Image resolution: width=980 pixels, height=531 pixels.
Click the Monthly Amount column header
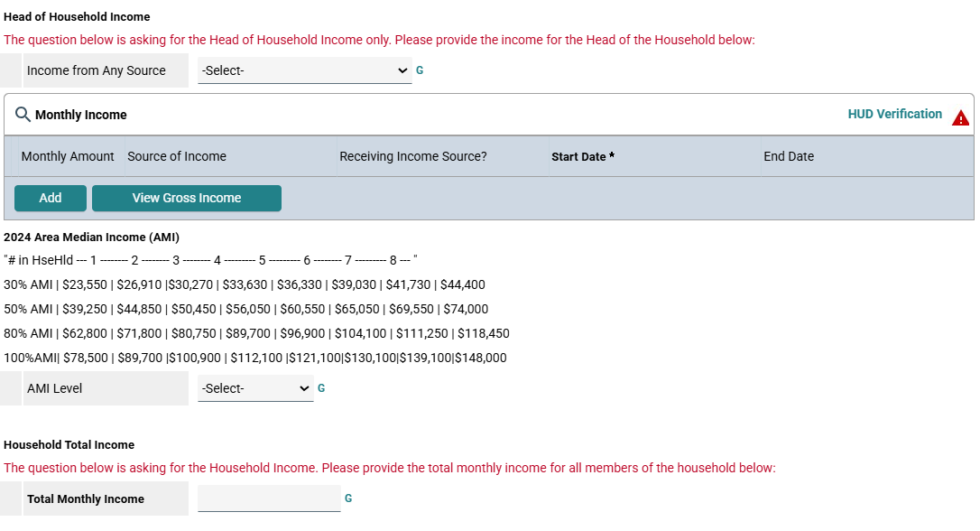(x=68, y=156)
